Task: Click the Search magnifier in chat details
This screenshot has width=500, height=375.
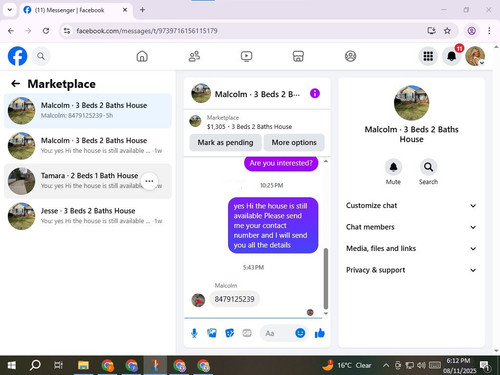Action: pyautogui.click(x=428, y=167)
